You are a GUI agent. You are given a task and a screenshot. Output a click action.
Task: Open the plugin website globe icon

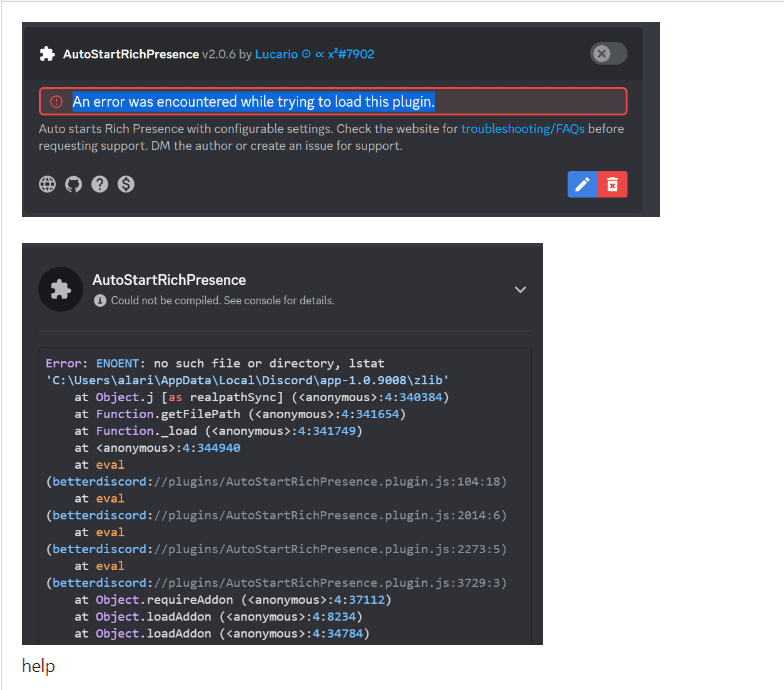point(48,184)
